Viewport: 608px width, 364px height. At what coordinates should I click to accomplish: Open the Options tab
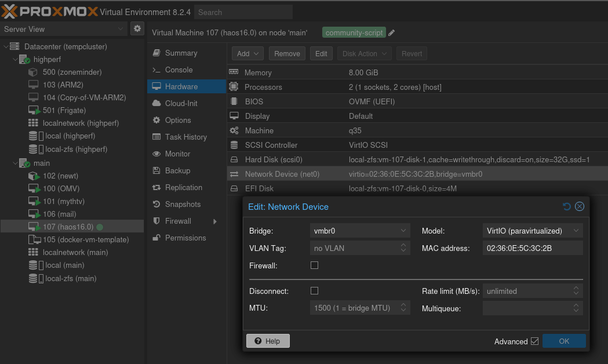click(x=187, y=120)
